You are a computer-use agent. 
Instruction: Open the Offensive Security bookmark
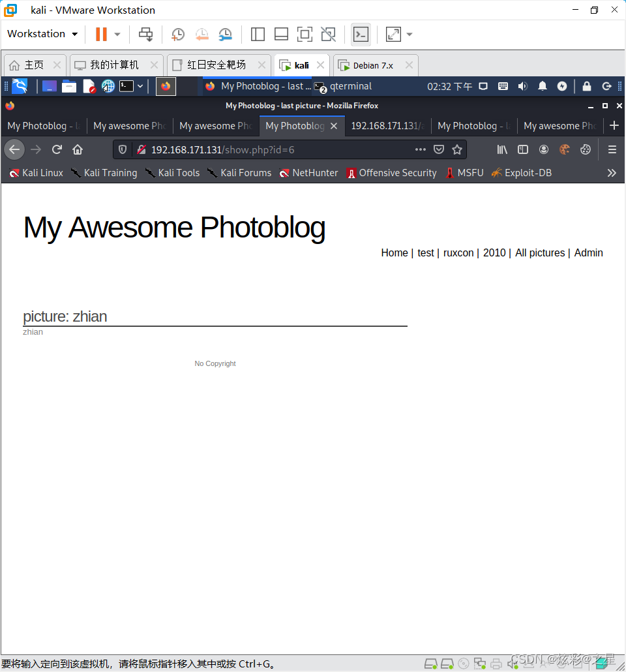click(x=392, y=173)
